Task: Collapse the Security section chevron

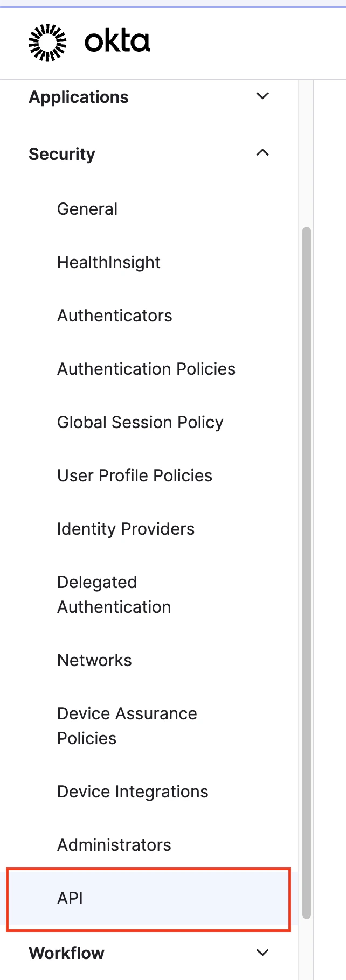Action: 262,153
